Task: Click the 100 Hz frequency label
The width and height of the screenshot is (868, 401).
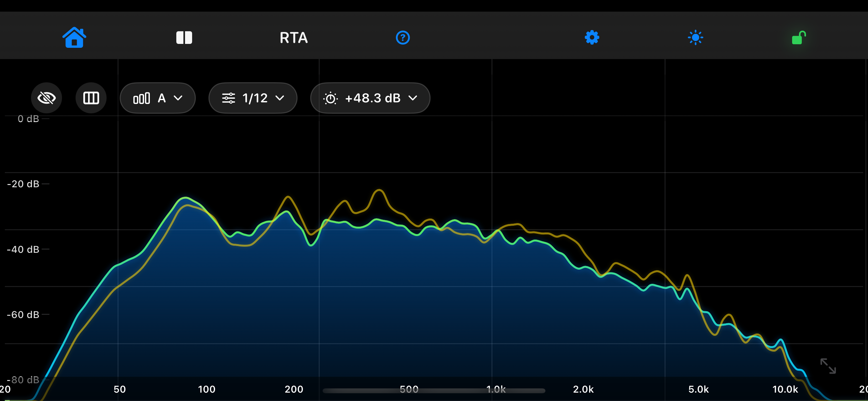Action: coord(207,389)
